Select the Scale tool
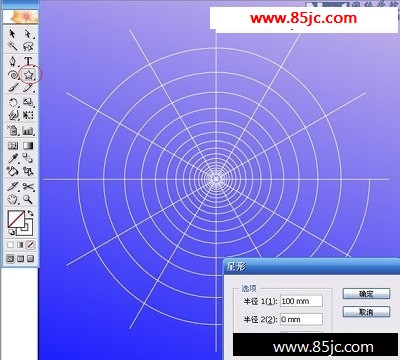 [28, 102]
